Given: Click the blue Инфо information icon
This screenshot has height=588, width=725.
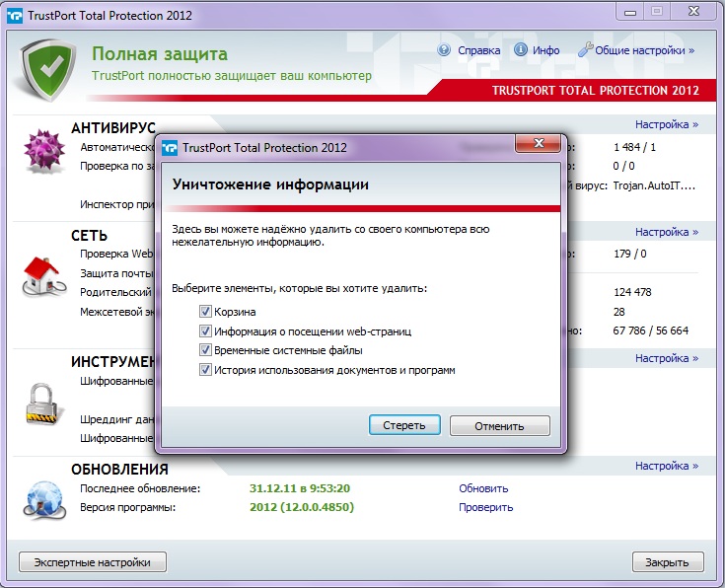Looking at the screenshot, I should 521,50.
